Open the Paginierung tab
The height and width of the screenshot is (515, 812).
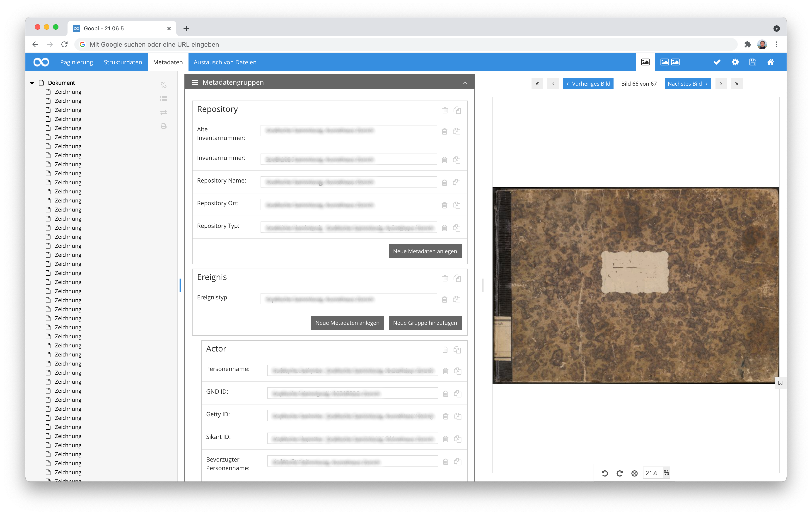(77, 62)
